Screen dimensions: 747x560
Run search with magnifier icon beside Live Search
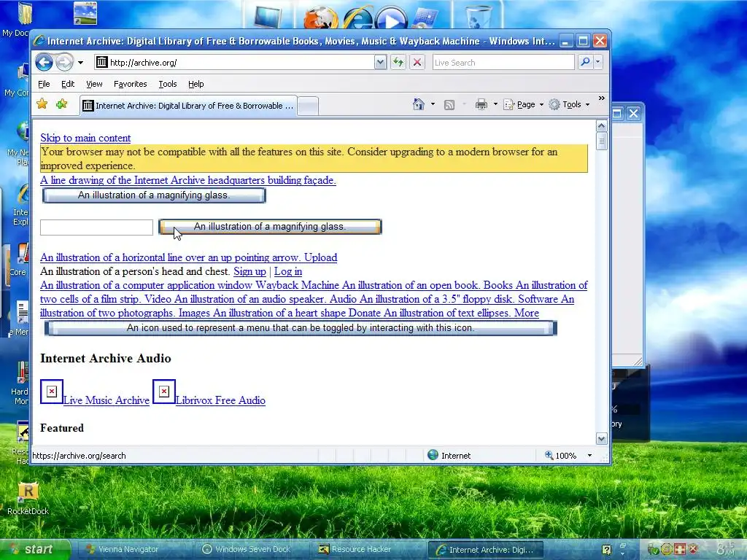tap(585, 62)
